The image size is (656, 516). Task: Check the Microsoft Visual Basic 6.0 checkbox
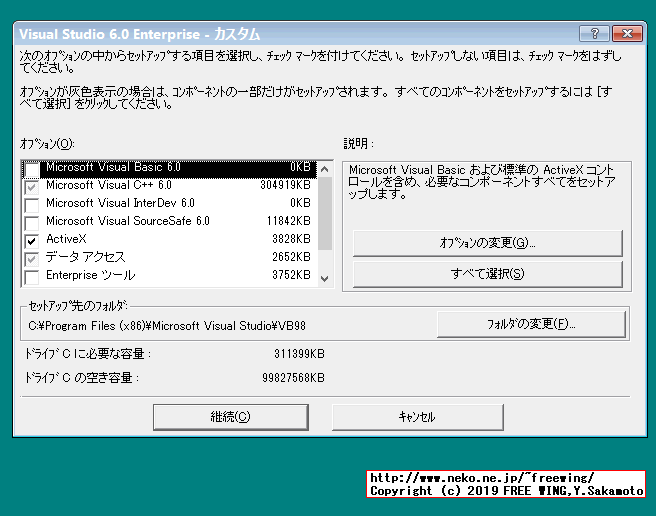tap(32, 169)
